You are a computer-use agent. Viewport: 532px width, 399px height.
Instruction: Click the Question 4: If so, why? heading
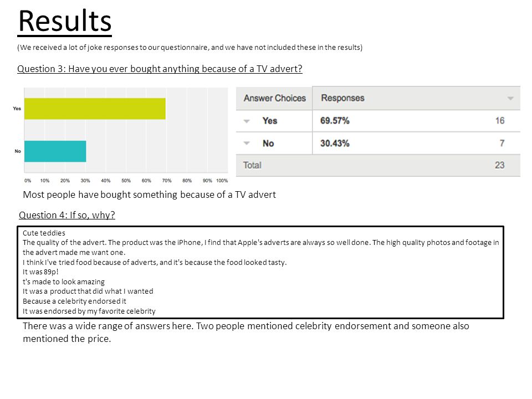click(67, 215)
